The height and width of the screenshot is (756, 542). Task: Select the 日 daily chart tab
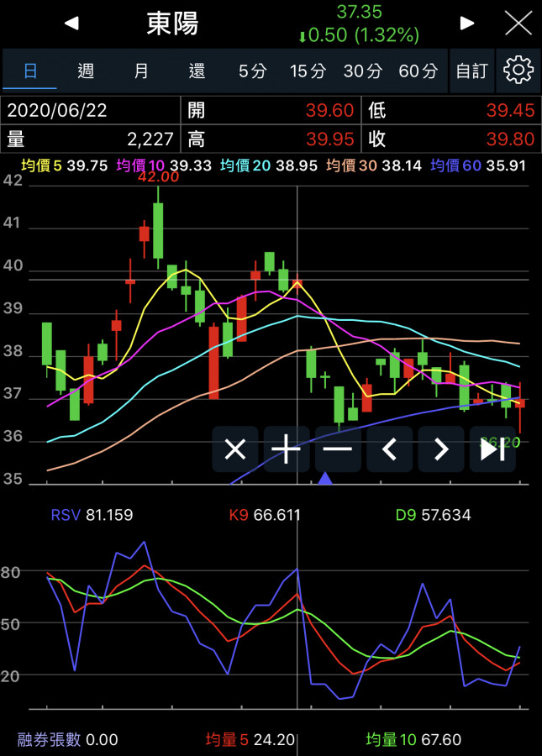pos(30,71)
